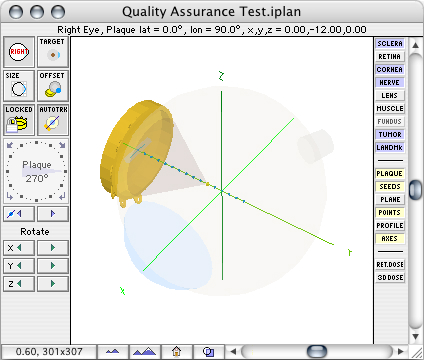Screen dimensions: 424x360
Task: Toggle RETINA visibility
Action: pyautogui.click(x=390, y=57)
